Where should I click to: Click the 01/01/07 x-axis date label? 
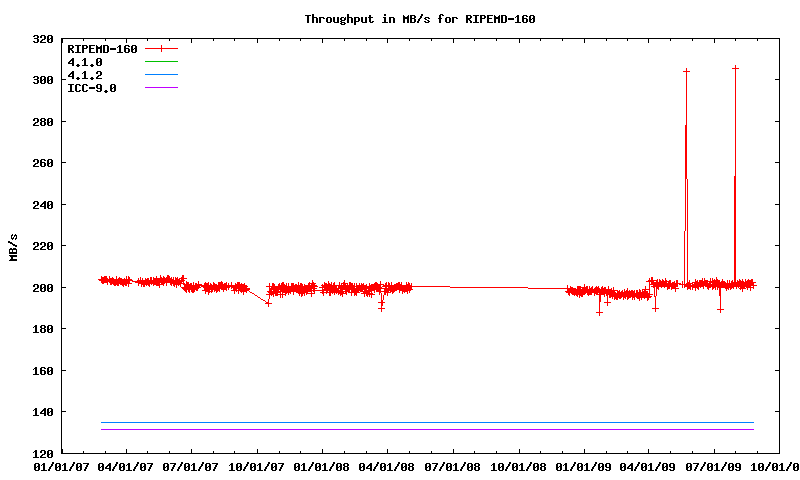(x=61, y=465)
